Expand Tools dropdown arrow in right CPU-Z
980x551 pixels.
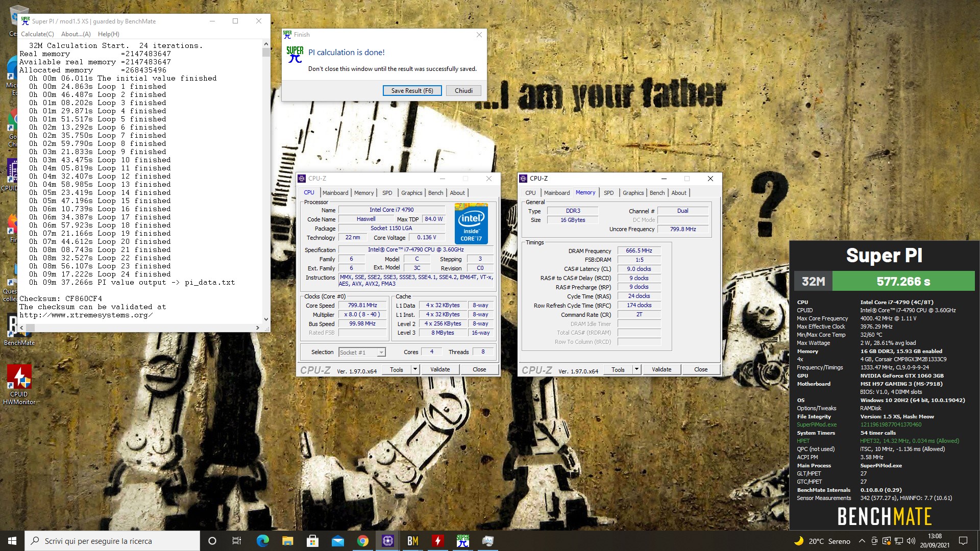[x=636, y=369]
